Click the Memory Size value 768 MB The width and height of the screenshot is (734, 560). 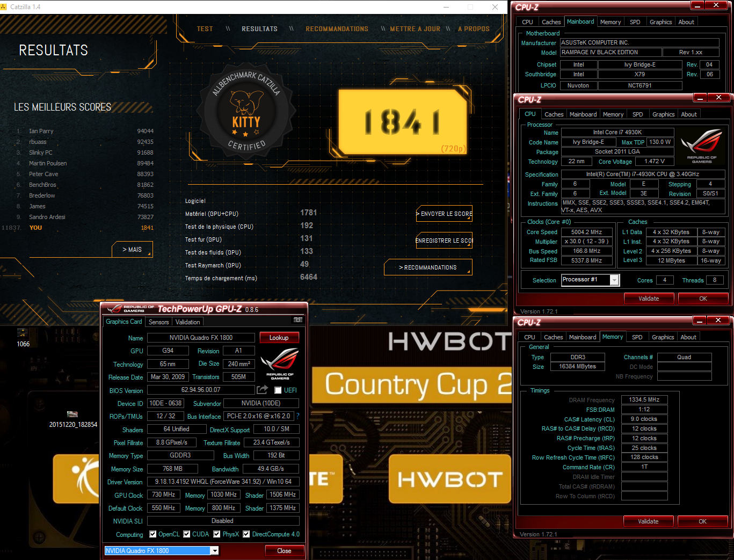(172, 469)
